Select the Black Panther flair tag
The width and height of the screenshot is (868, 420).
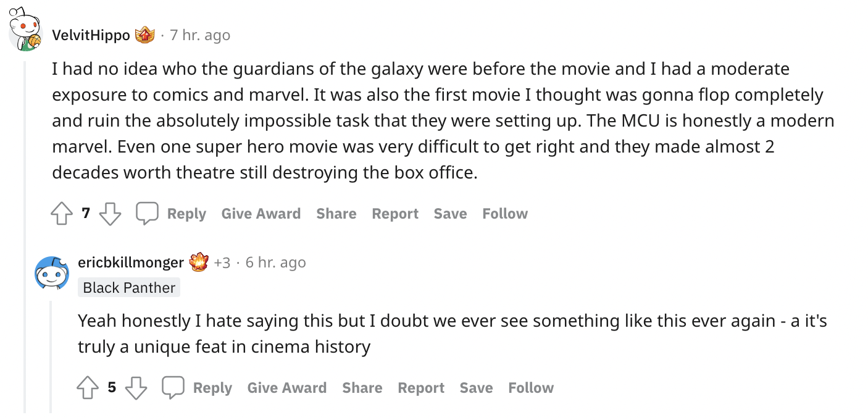point(129,288)
